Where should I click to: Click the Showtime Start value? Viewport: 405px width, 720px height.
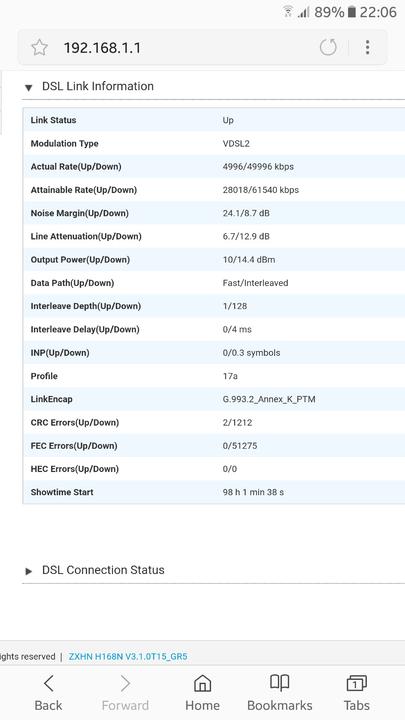coord(253,492)
